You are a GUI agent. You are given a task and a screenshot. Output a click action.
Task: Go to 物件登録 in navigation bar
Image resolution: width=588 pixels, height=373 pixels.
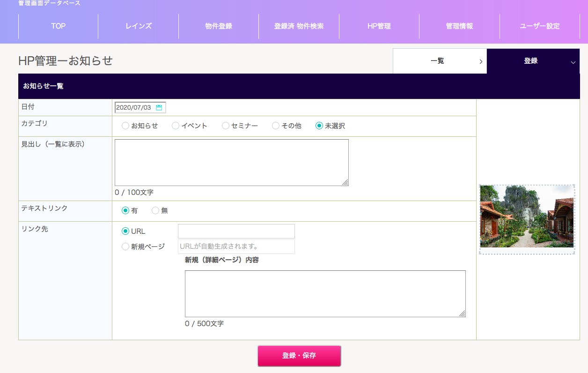click(219, 26)
